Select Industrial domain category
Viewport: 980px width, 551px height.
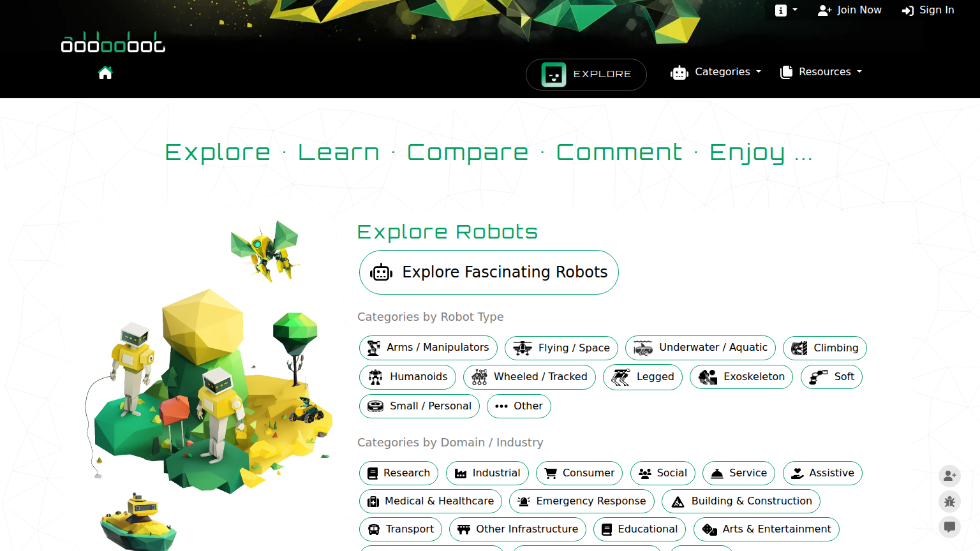point(487,473)
